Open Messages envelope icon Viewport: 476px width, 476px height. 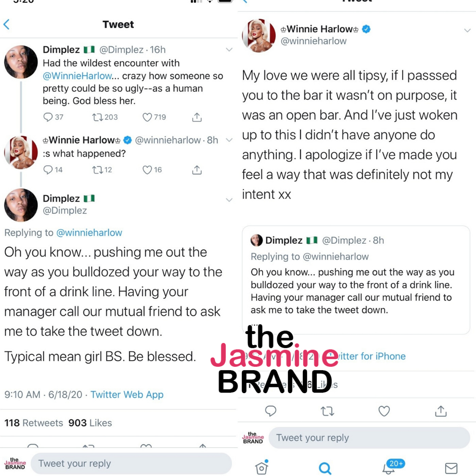451,468
